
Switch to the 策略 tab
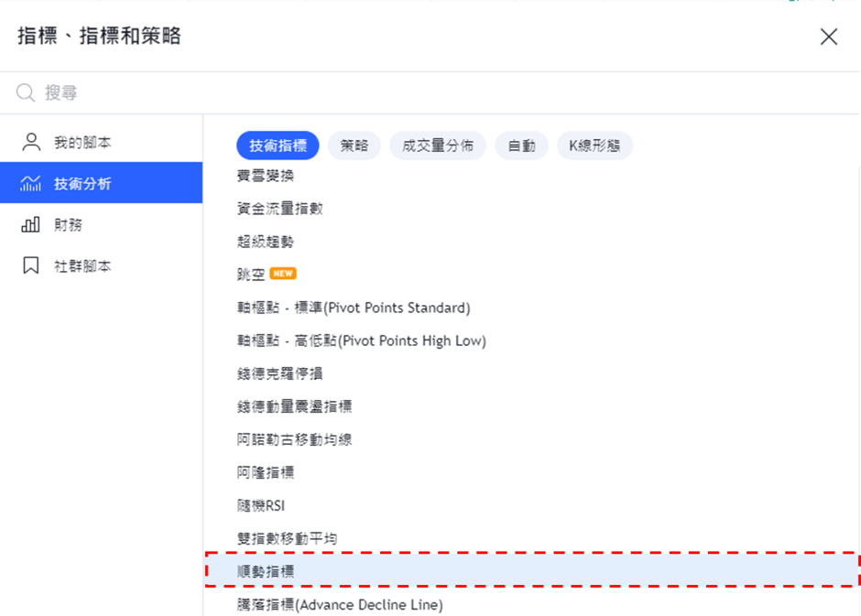click(x=354, y=146)
